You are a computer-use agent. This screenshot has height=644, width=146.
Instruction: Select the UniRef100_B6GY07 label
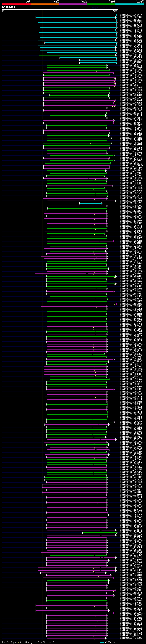(131, 600)
